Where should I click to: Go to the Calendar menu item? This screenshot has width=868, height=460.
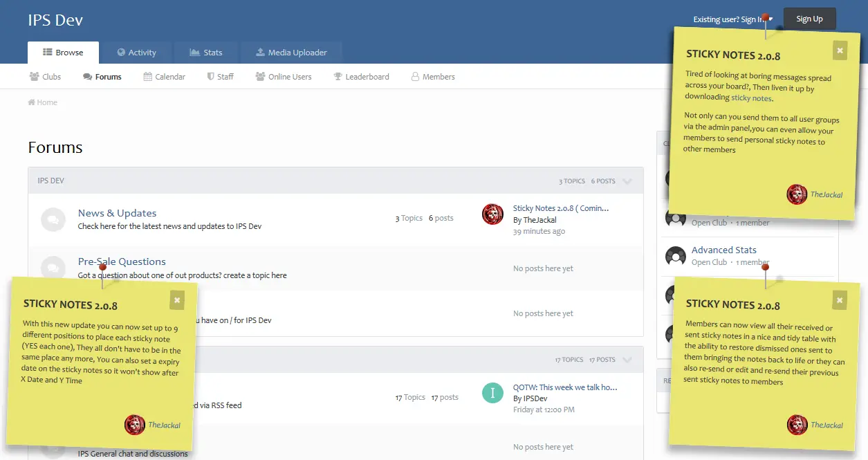tap(164, 77)
